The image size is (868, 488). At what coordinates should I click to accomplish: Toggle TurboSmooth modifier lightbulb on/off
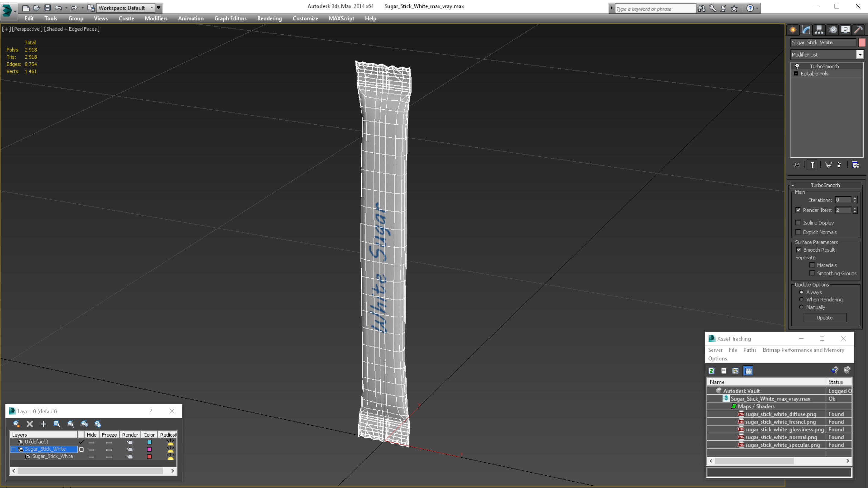(x=797, y=66)
